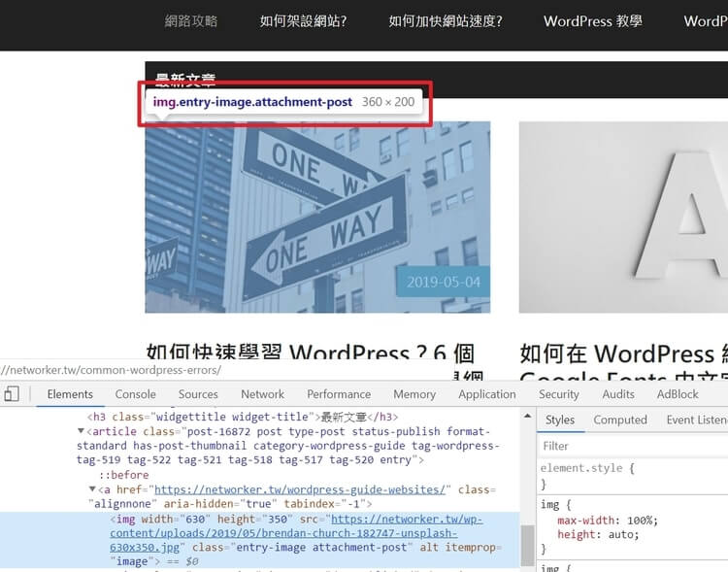Toggle the device toolbar icon in DevTools
The width and height of the screenshot is (728, 572).
pyautogui.click(x=11, y=394)
